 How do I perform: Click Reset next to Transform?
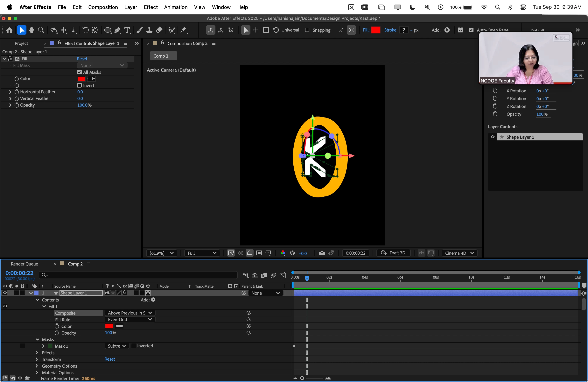click(109, 359)
